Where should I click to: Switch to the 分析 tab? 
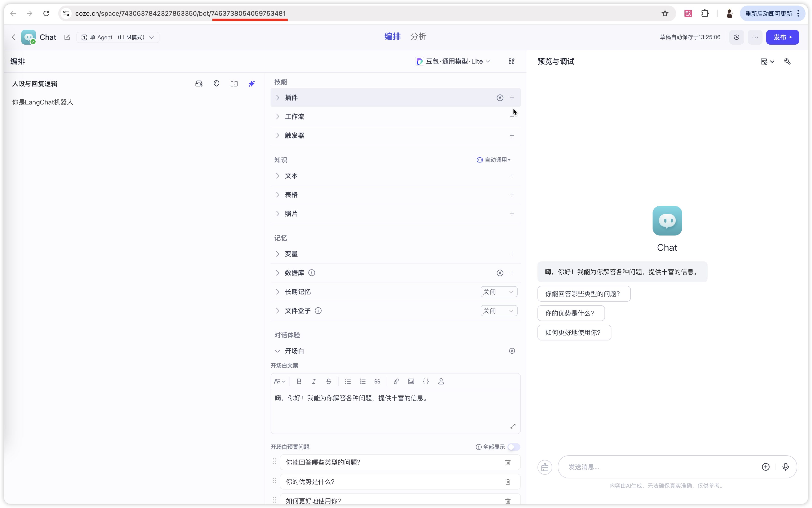point(418,37)
